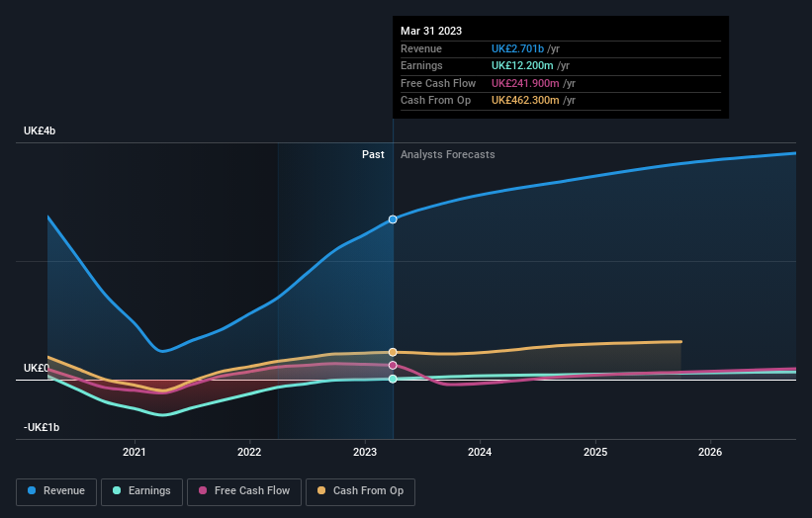
Task: Click the 2024 x-axis label
Action: tap(480, 452)
